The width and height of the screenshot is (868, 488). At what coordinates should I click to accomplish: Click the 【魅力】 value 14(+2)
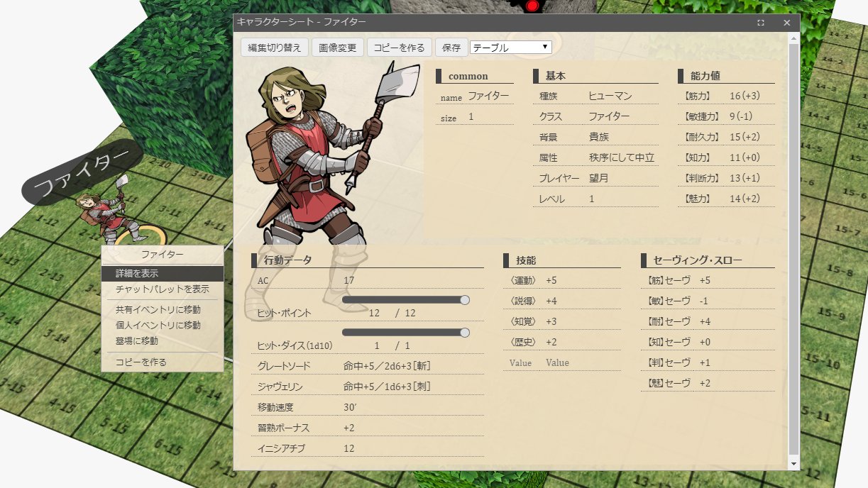tap(745, 199)
